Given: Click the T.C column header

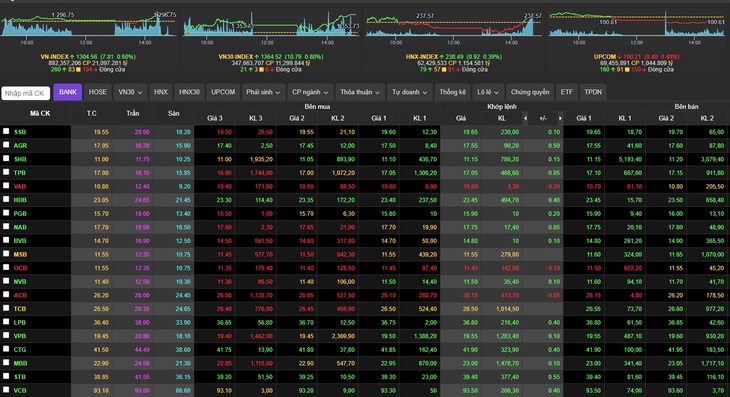Looking at the screenshot, I should pyautogui.click(x=92, y=113).
